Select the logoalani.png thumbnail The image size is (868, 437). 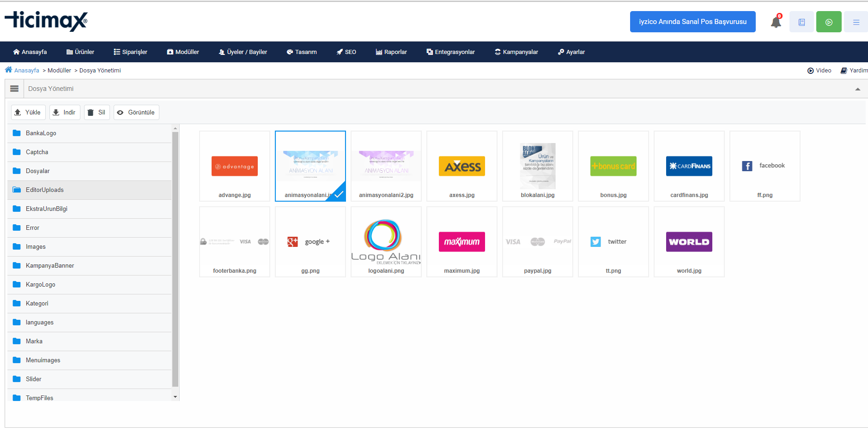tap(386, 242)
